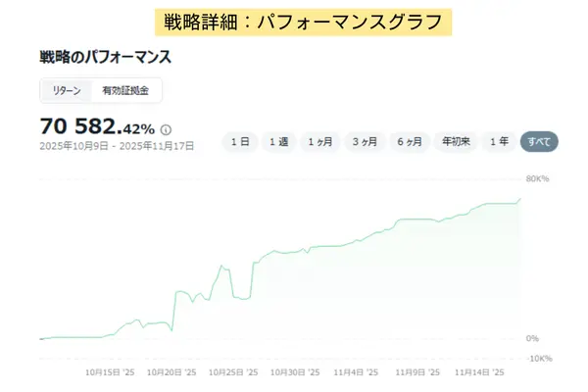Click the 2025年10月9日 - 2025年11月17日 date range
This screenshot has height=392, width=588.
tap(117, 146)
